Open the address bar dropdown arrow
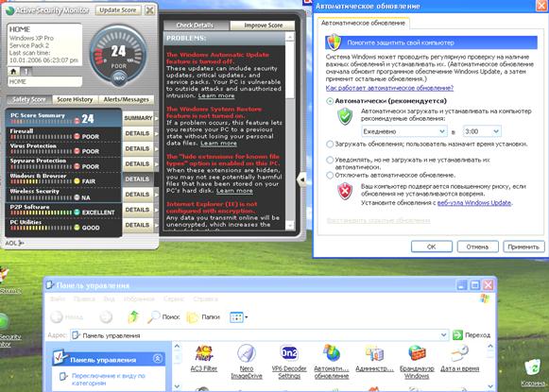The image size is (549, 392). [x=443, y=335]
